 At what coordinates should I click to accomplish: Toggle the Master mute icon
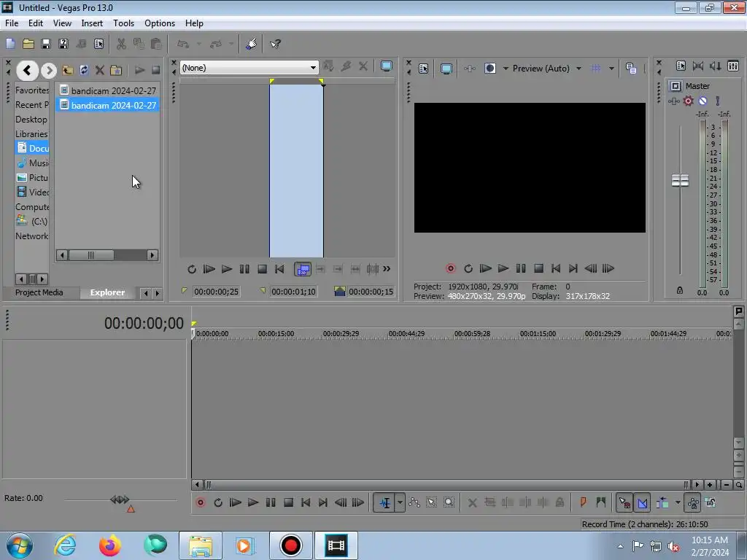click(x=703, y=101)
